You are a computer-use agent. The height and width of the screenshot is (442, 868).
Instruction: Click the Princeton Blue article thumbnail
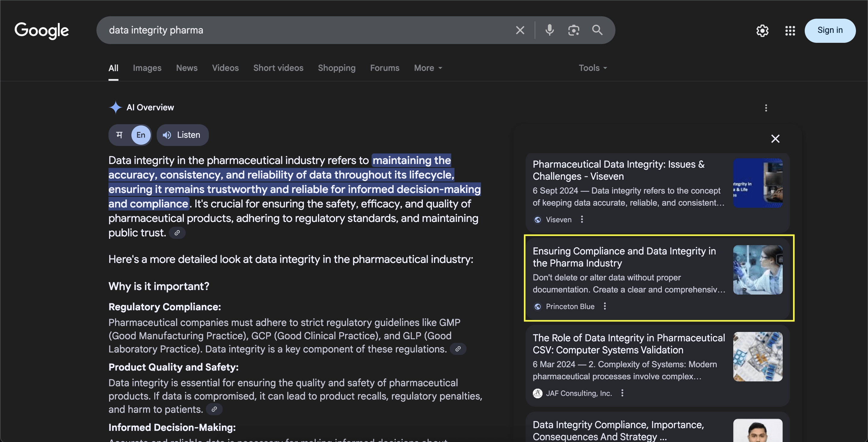[757, 270]
